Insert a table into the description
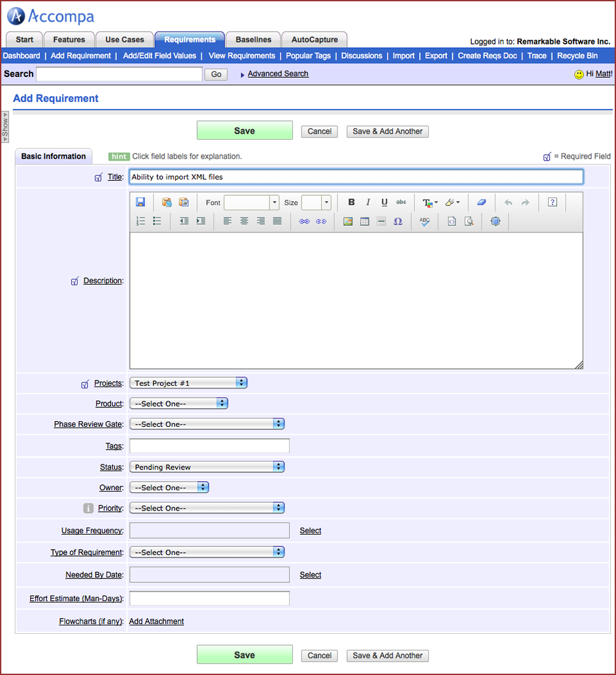This screenshot has width=616, height=675. coord(365,221)
